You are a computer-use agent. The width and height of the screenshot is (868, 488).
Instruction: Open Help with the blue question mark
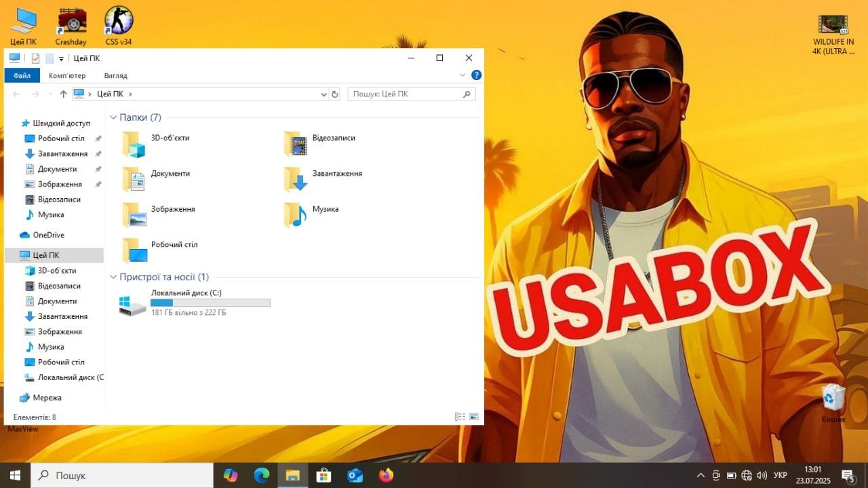pyautogui.click(x=476, y=75)
